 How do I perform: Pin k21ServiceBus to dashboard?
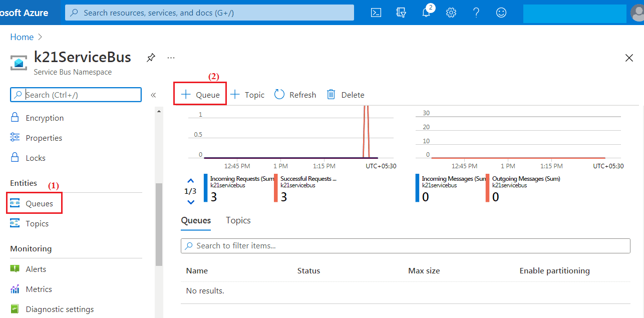tap(151, 58)
